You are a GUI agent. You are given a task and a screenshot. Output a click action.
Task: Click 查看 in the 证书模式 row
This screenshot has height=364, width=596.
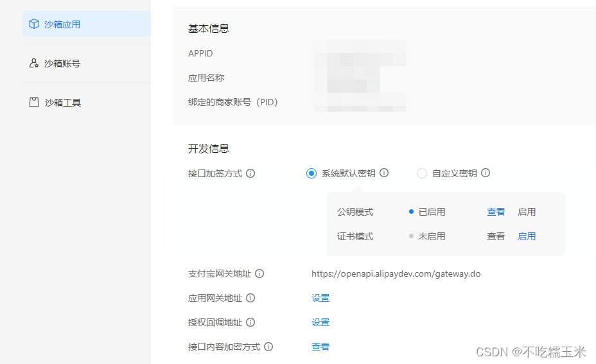496,236
